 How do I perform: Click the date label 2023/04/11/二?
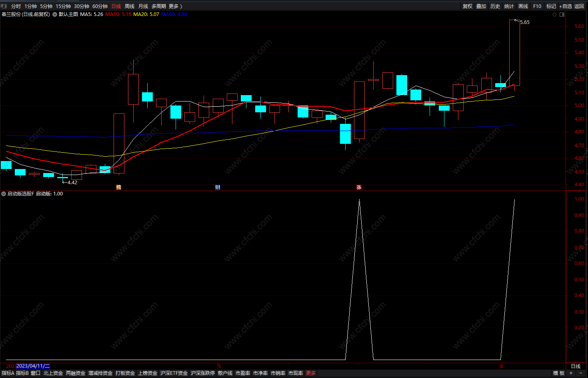click(33, 366)
